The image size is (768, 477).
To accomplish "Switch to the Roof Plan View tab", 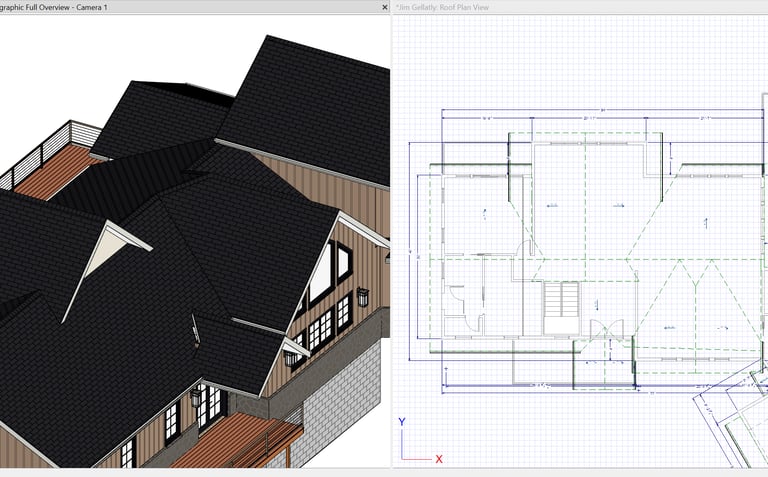I will [x=442, y=7].
